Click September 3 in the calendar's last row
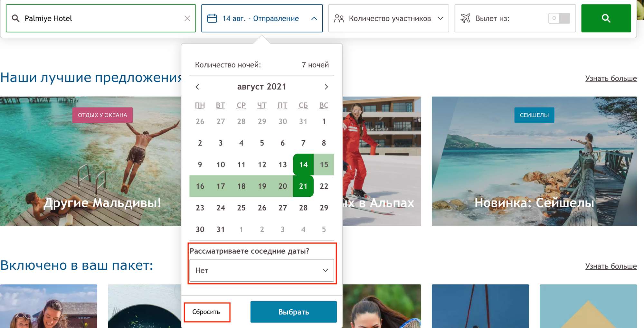644x328 pixels. pyautogui.click(x=283, y=230)
